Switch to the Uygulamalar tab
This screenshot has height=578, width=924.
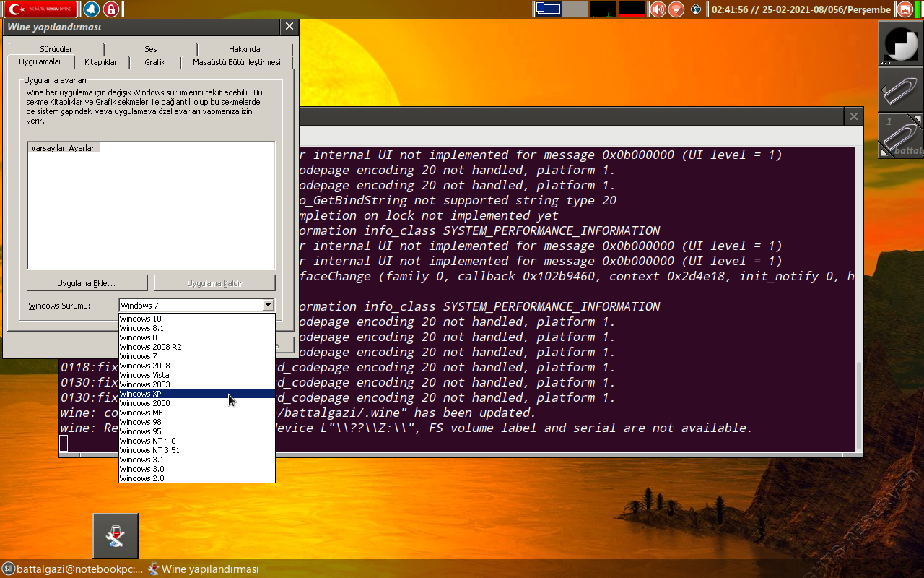[40, 62]
